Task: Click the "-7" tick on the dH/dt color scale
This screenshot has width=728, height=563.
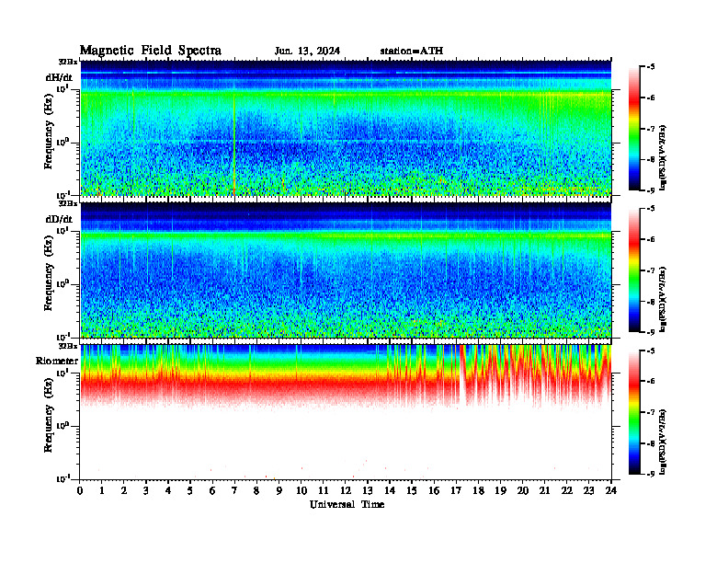Action: [x=651, y=129]
